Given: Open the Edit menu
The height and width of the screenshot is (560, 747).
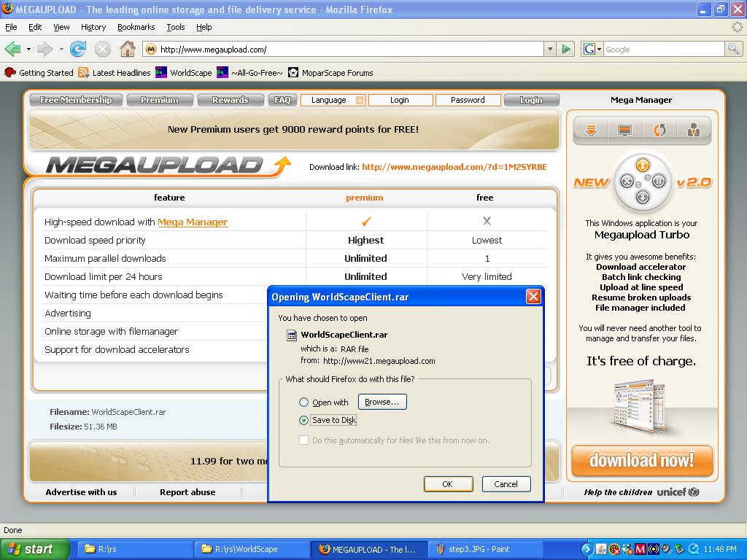Looking at the screenshot, I should [x=35, y=27].
